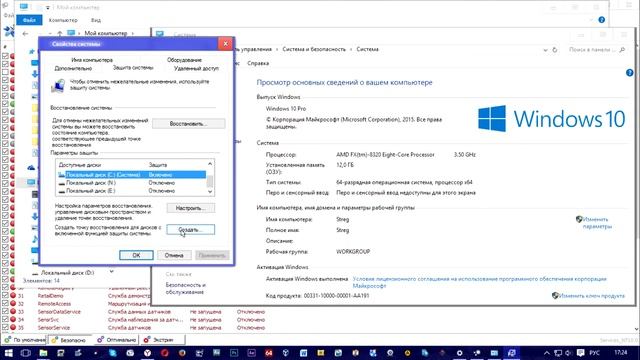Open the Компьютер ribbon tab in Explorer

(63, 20)
